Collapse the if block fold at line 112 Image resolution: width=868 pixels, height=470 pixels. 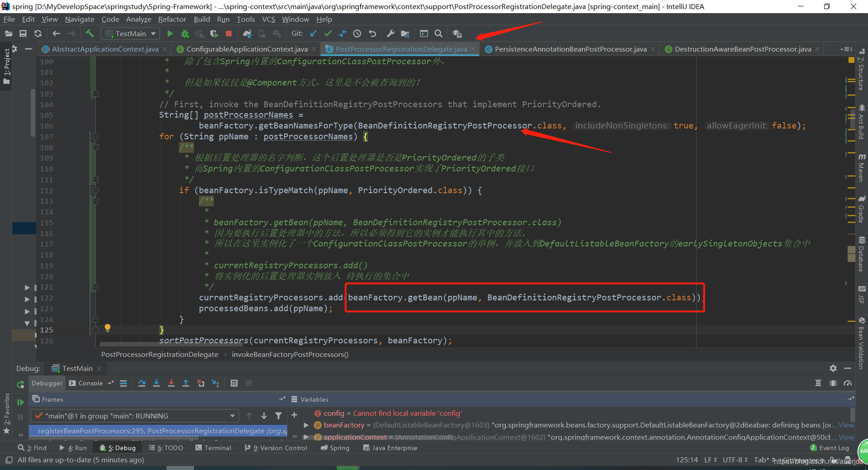coord(95,190)
